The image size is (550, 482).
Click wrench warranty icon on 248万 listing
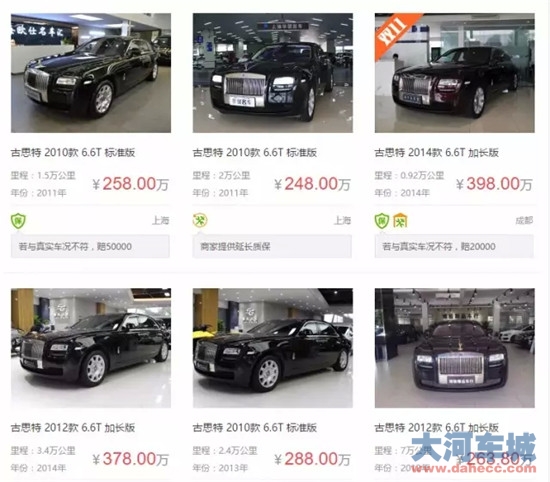[200, 221]
